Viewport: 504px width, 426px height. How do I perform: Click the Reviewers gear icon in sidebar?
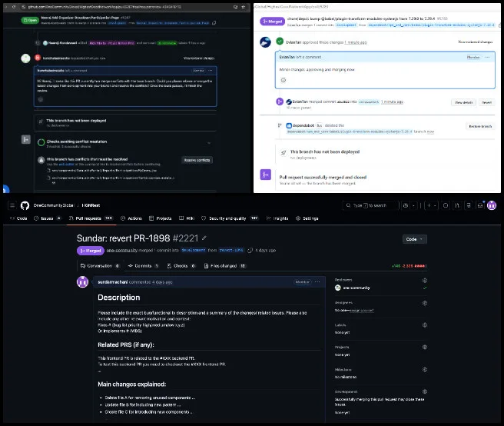coord(425,280)
